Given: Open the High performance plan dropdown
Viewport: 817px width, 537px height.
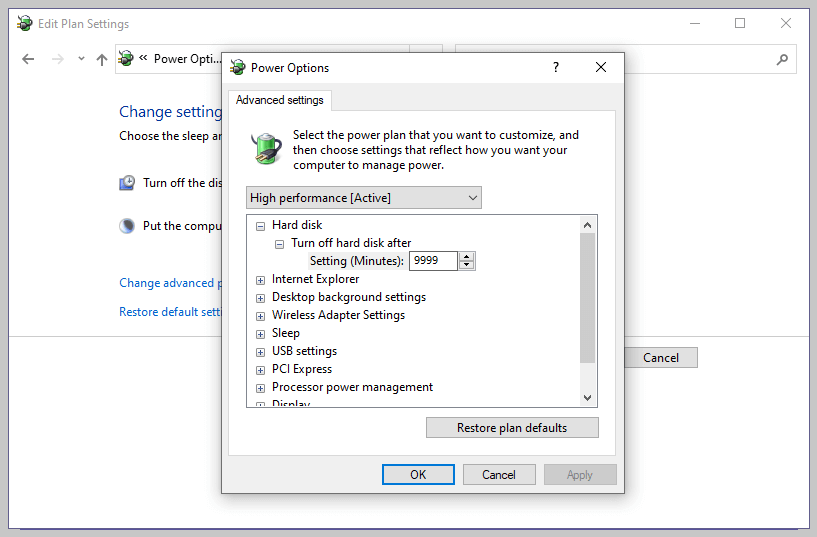Looking at the screenshot, I should (x=364, y=198).
